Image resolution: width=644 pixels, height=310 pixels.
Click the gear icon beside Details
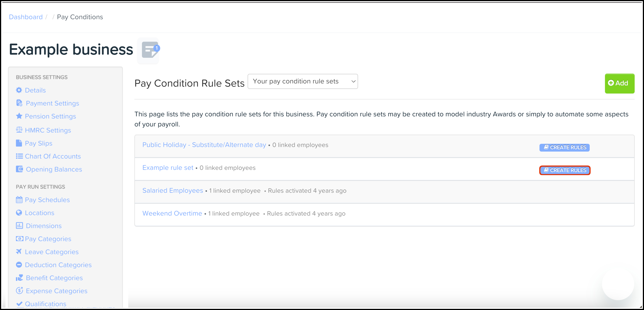[x=19, y=90]
